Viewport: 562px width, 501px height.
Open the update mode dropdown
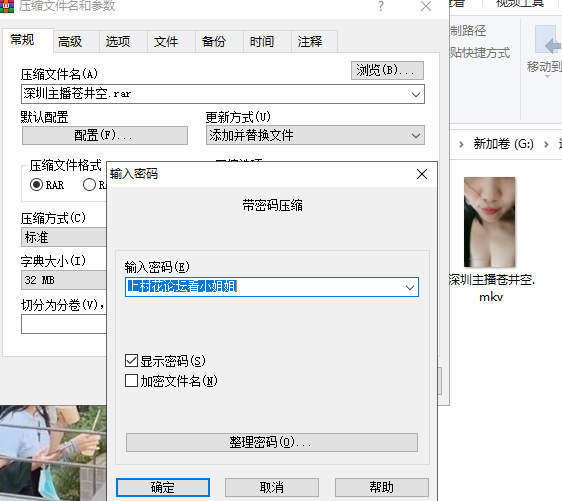tap(315, 135)
